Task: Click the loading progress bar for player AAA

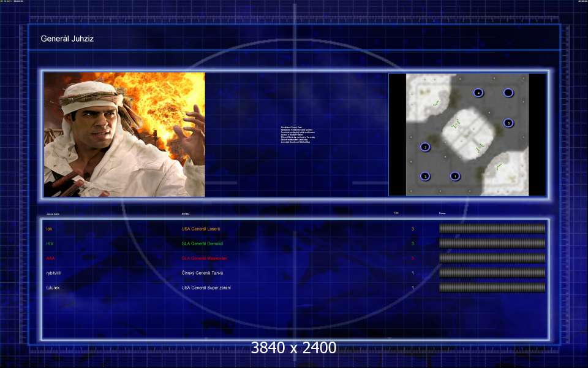Action: click(x=492, y=258)
